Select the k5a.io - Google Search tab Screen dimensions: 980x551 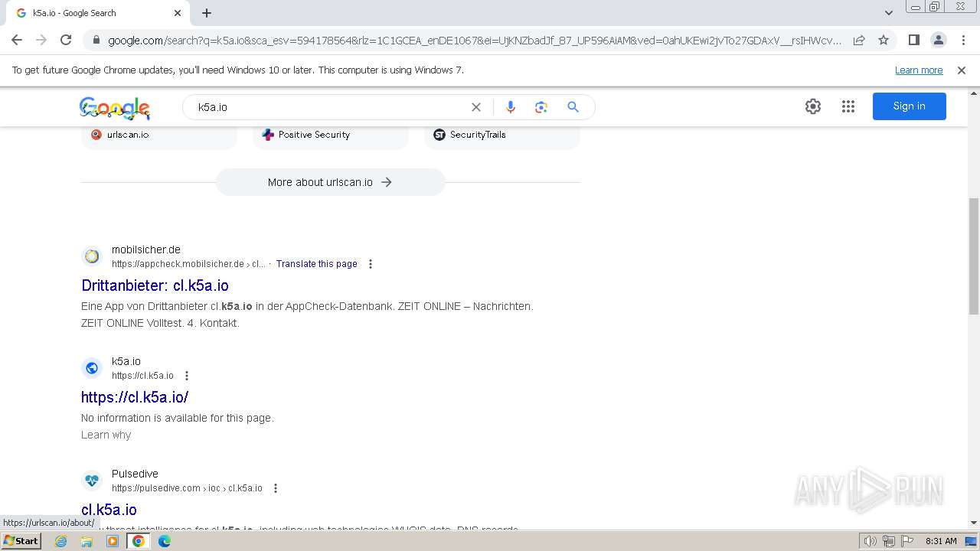[98, 13]
